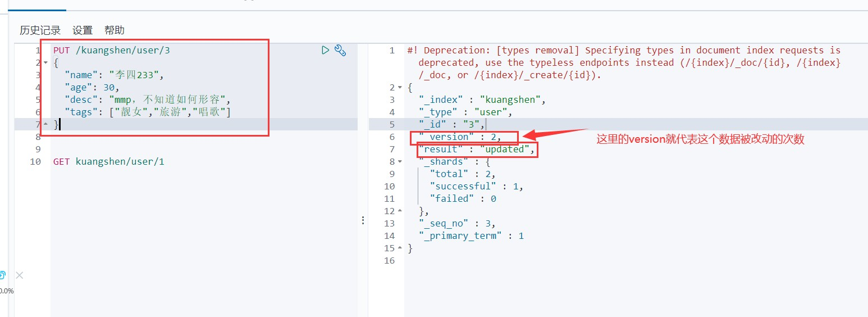868x317 pixels.
Task: Fold closing brace arrow at editor line 7
Action: [45, 125]
